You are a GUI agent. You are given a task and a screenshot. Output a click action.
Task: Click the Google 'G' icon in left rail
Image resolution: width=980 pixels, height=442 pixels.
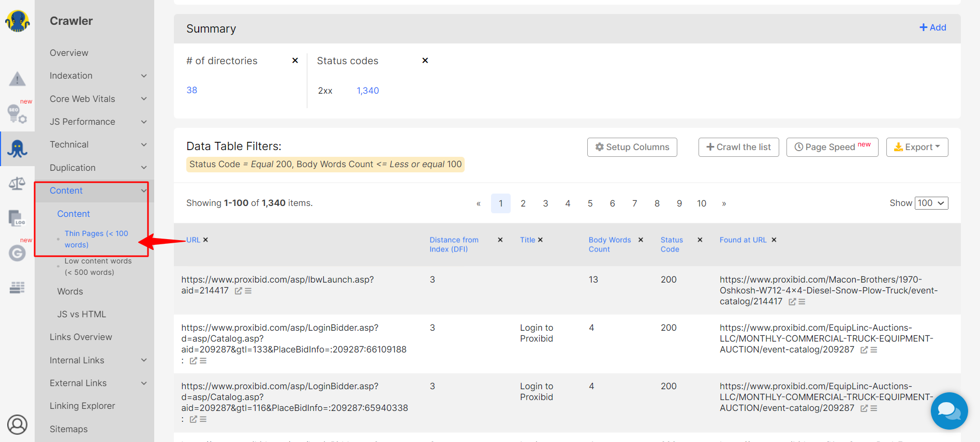(17, 253)
